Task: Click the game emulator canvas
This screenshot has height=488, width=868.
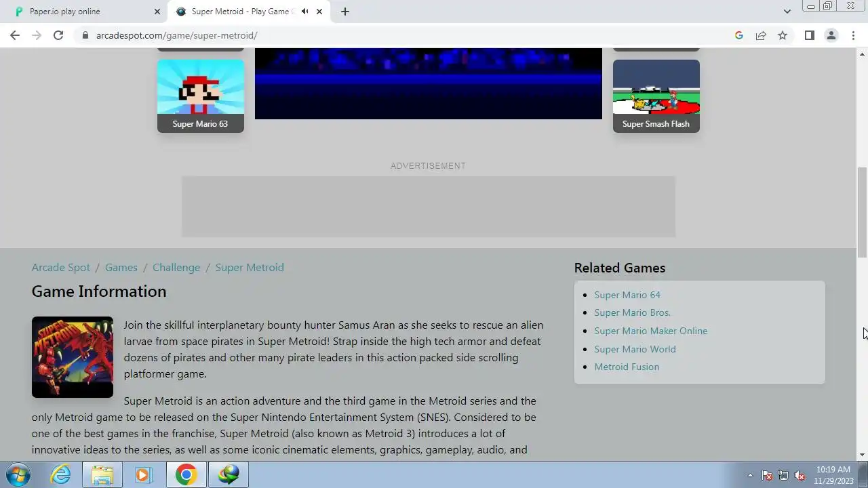Action: pyautogui.click(x=429, y=83)
